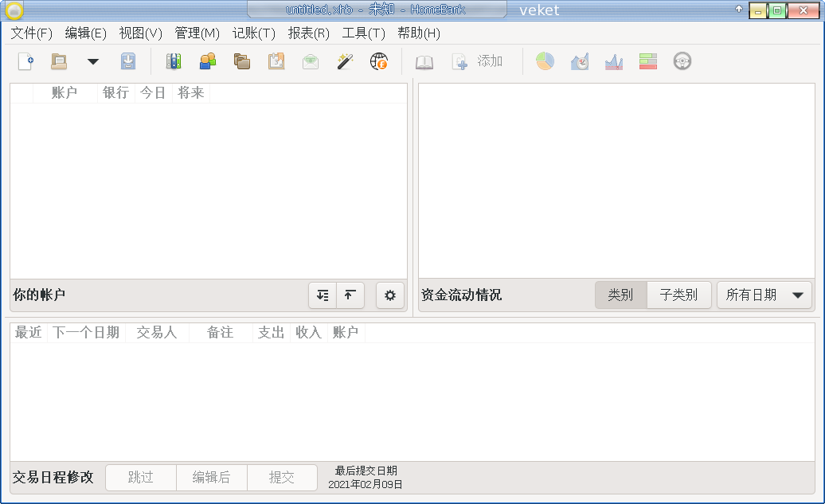Collapse all accounts groups button
The image size is (825, 504).
pos(350,295)
